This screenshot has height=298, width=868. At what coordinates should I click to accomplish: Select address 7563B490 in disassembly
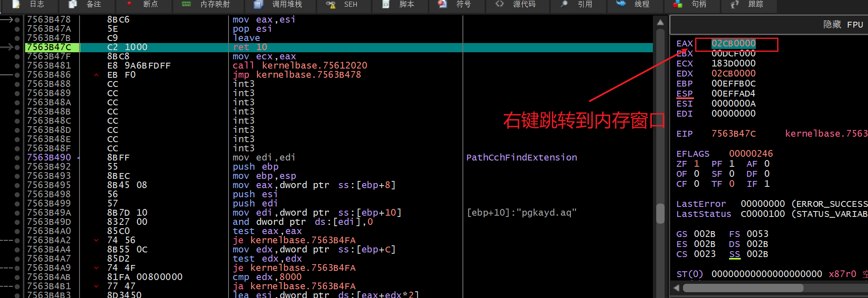pos(49,158)
